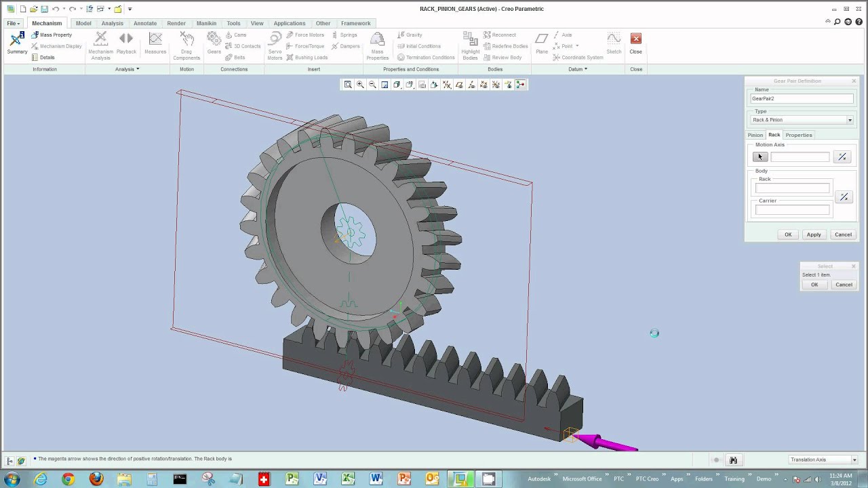Switch to the Pinion tab
Screen dimensions: 868x488
[755, 135]
